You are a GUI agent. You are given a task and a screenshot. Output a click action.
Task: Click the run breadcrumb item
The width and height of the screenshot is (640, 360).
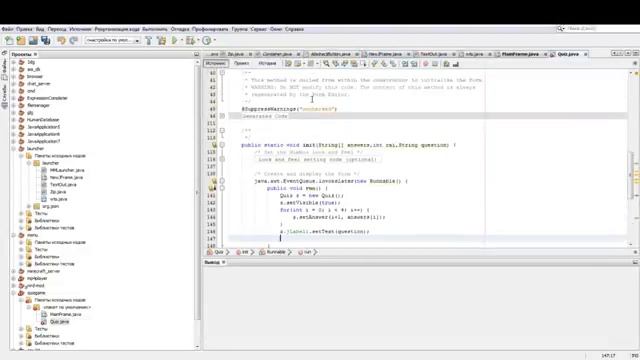pyautogui.click(x=304, y=252)
